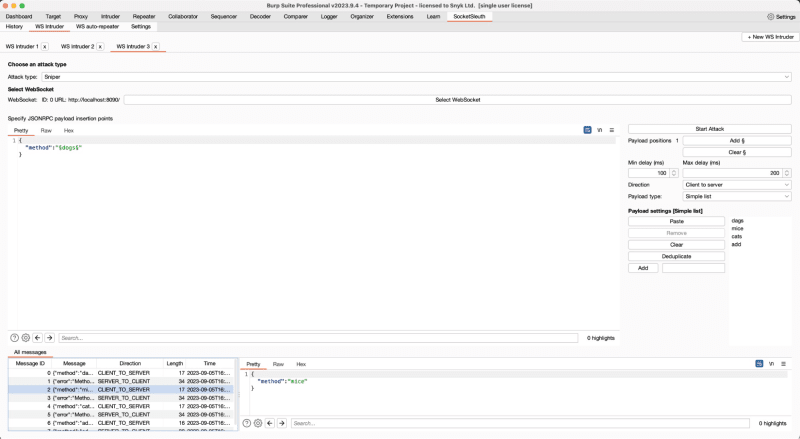The width and height of the screenshot is (800, 439).
Task: Open payload editor hamburger menu
Action: pyautogui.click(x=612, y=130)
